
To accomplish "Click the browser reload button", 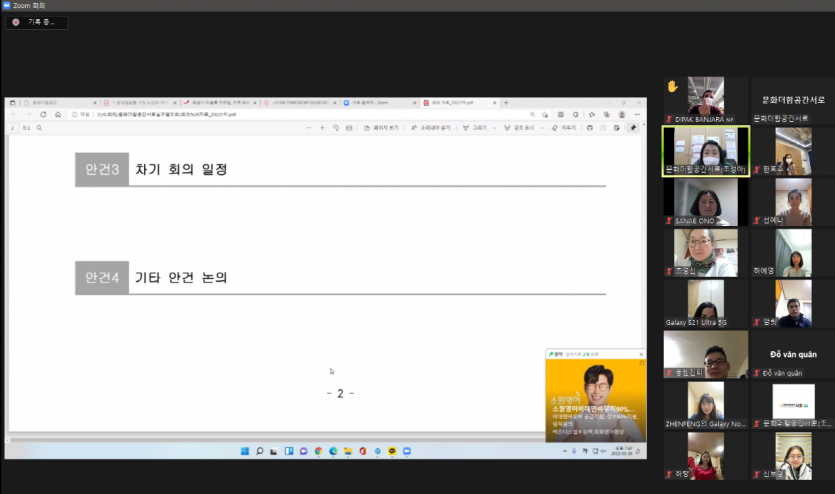I will [x=43, y=115].
